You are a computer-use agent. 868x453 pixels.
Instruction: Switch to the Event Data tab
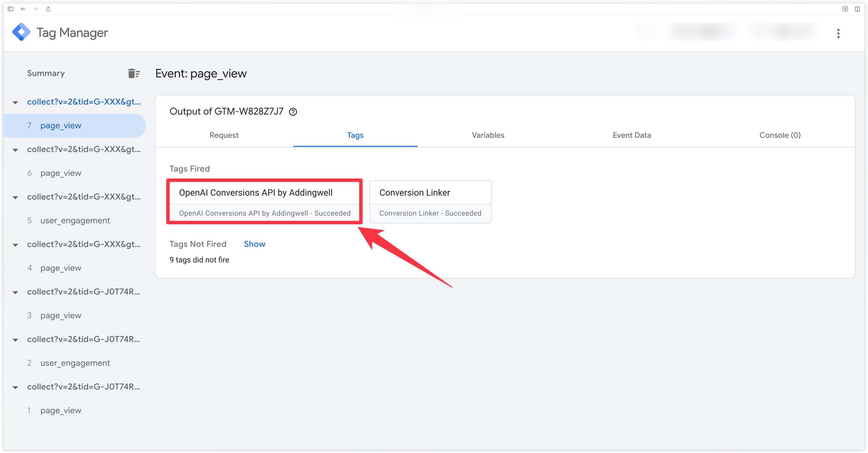tap(632, 135)
